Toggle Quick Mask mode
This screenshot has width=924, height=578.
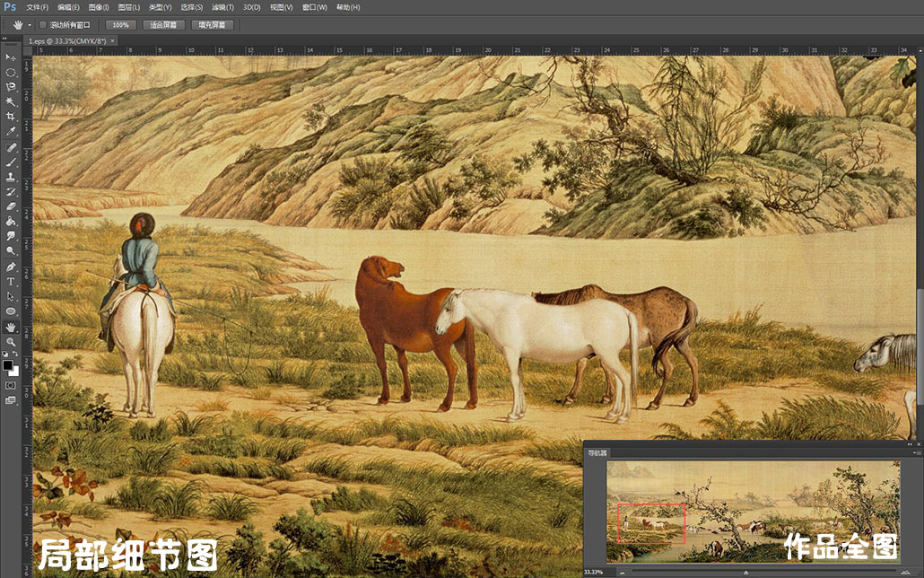click(11, 385)
